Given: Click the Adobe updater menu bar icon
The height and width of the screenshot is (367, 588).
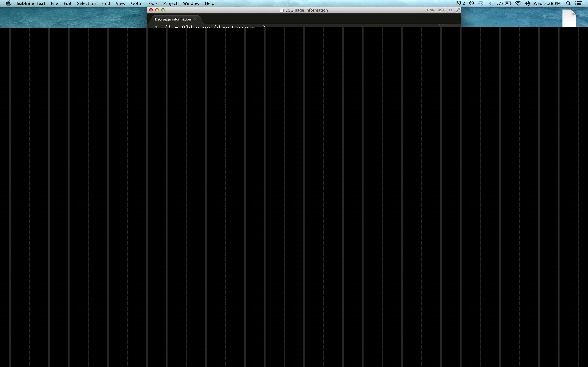Looking at the screenshot, I should [x=458, y=3].
